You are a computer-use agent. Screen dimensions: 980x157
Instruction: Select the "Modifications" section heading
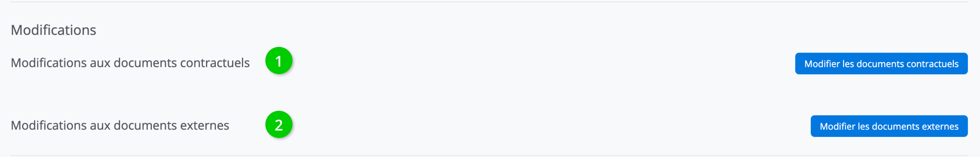coord(53,30)
